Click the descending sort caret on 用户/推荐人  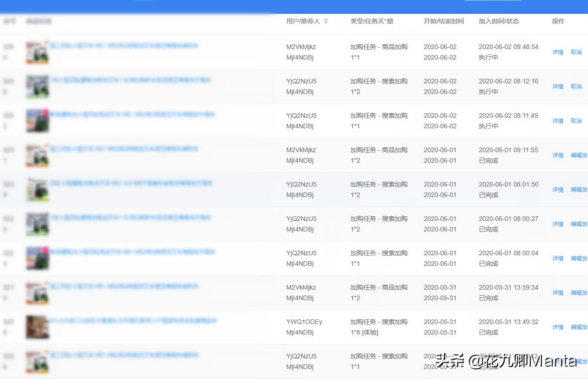(325, 23)
